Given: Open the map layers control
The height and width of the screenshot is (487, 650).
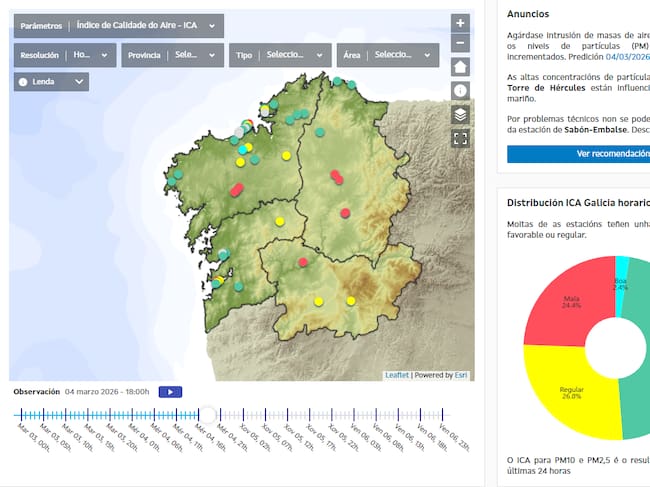Looking at the screenshot, I should tap(460, 115).
